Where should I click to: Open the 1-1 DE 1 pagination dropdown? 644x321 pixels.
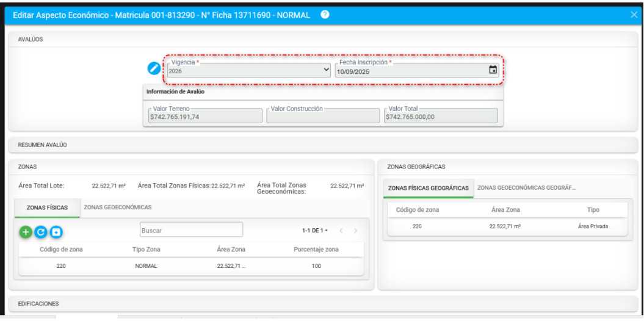click(315, 231)
